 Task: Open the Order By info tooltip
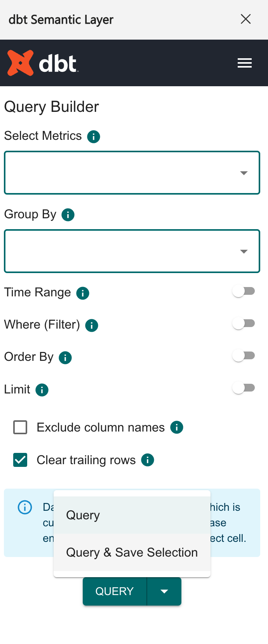point(65,357)
